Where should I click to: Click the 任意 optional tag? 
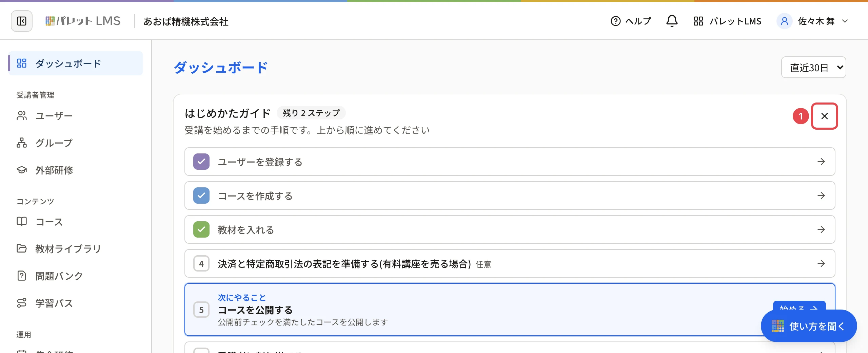(484, 264)
